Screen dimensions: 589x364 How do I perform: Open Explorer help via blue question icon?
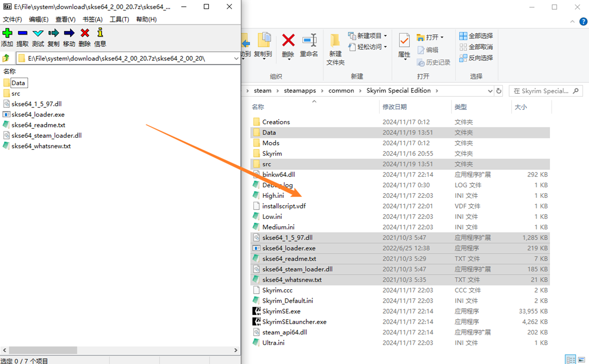click(584, 22)
